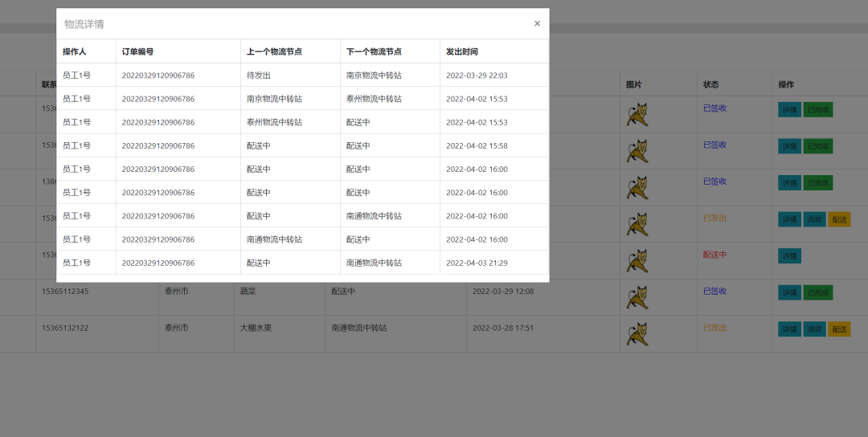Open 详情 for the 15365112345 row
The height and width of the screenshot is (437, 868).
pos(789,292)
